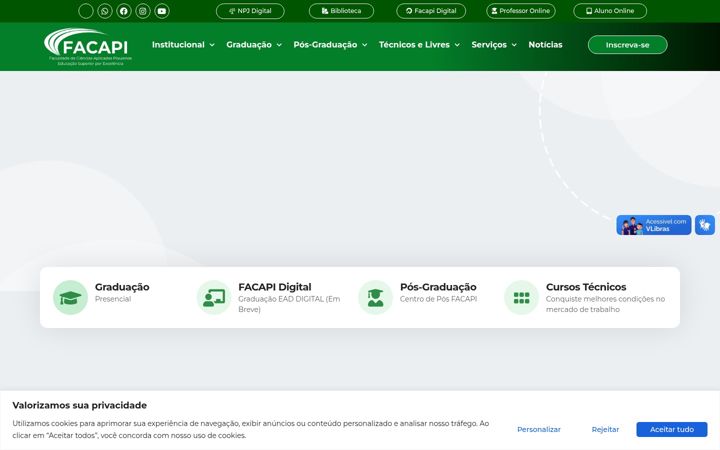Viewport: 720px width, 450px height.
Task: Click the navbar Graduação dropdown chevron
Action: (279, 45)
